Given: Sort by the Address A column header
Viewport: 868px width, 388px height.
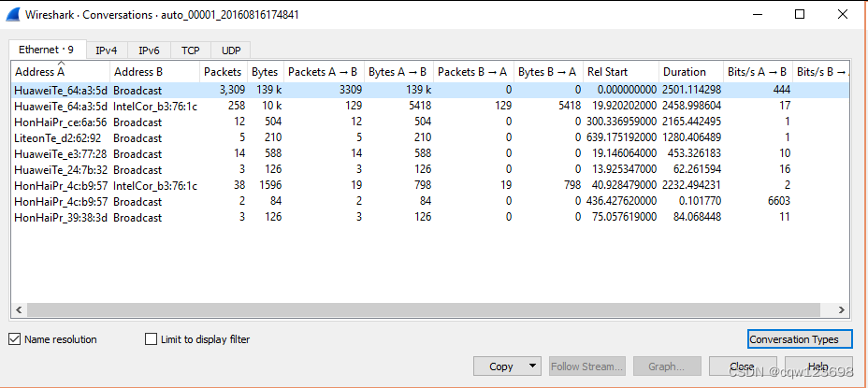Looking at the screenshot, I should click(61, 71).
